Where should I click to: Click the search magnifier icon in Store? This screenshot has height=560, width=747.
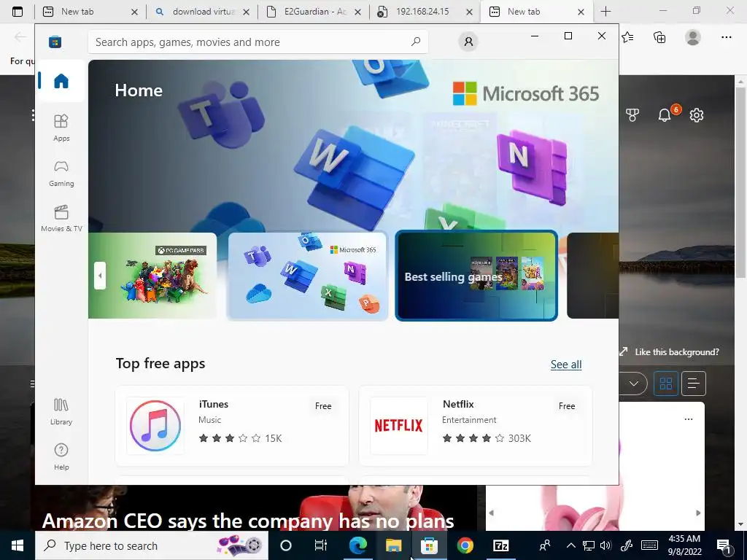pyautogui.click(x=415, y=42)
